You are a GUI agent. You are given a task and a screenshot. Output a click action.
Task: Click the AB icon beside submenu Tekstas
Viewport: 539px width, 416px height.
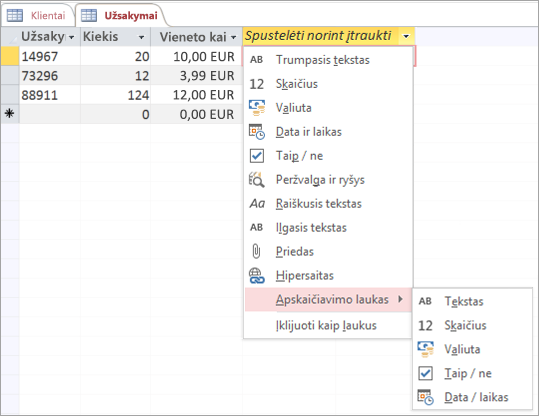tap(425, 301)
